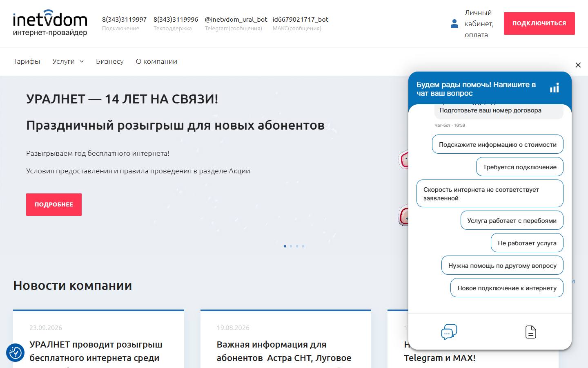Select the first carousel slide dot

(x=285, y=246)
